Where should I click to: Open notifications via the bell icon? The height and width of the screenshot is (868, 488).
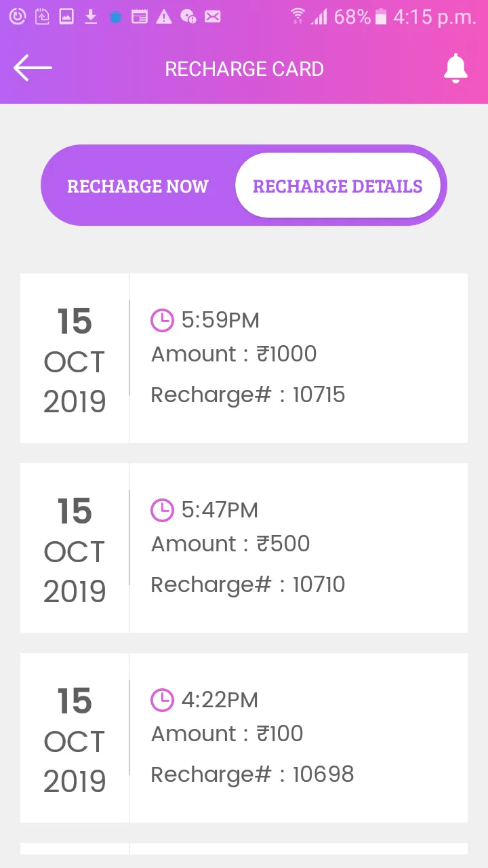pos(455,68)
